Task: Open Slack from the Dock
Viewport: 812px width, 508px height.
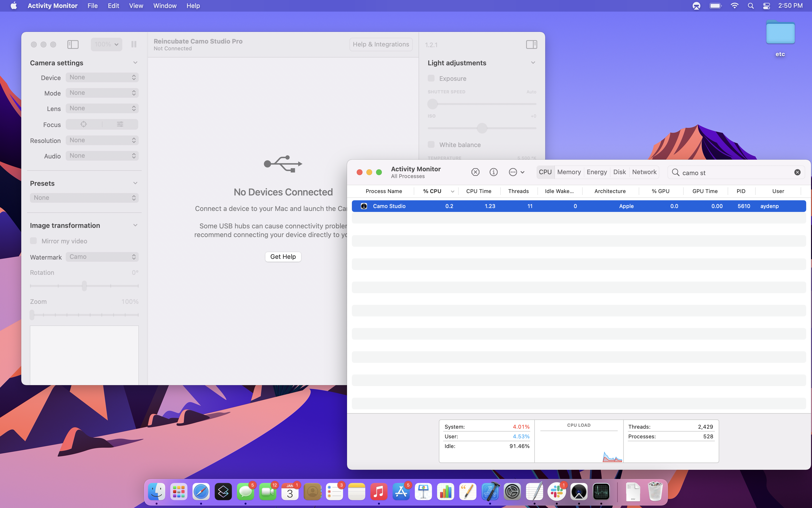Action: [557, 492]
